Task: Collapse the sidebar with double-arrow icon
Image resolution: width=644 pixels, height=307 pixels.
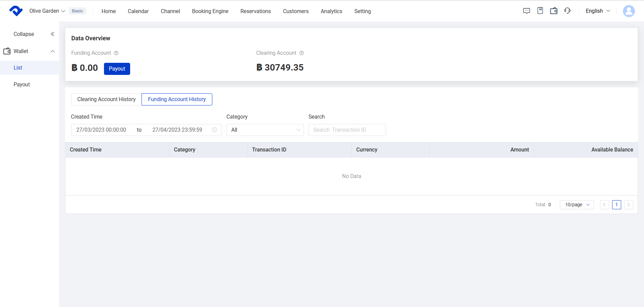Action: pos(52,34)
